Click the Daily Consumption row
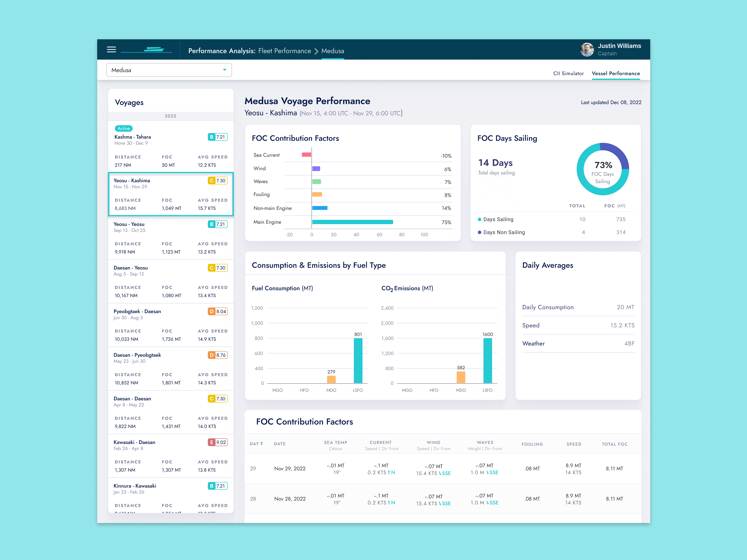The image size is (747, 560). 578,307
